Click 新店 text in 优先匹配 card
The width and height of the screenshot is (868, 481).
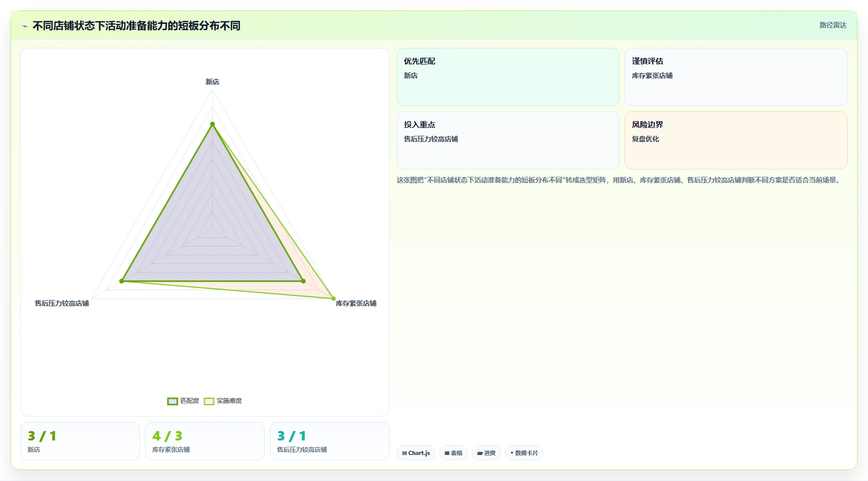point(411,75)
